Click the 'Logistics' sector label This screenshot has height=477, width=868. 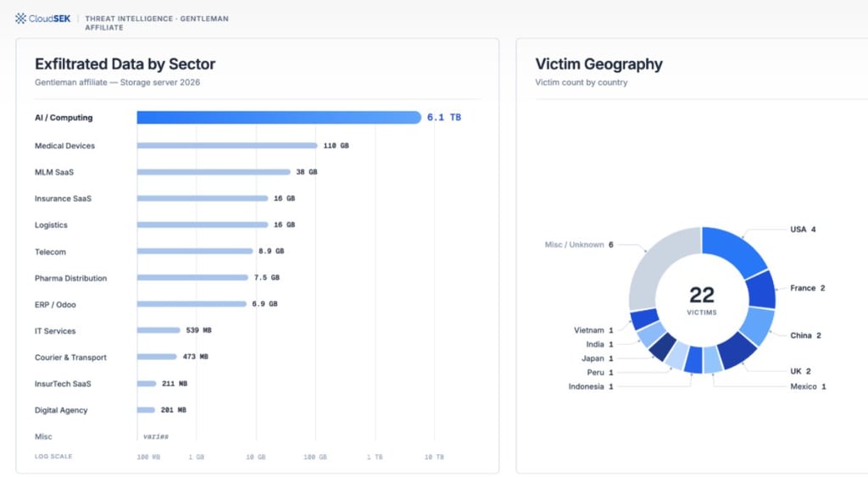51,225
